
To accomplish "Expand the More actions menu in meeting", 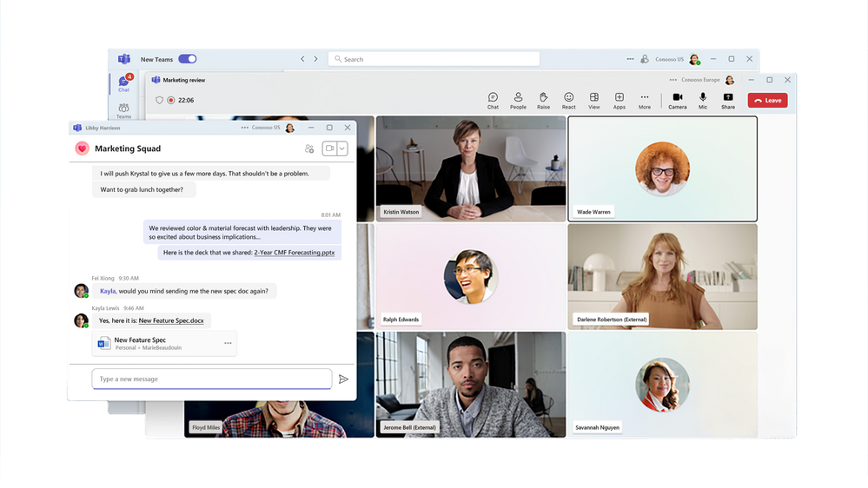I will click(644, 100).
